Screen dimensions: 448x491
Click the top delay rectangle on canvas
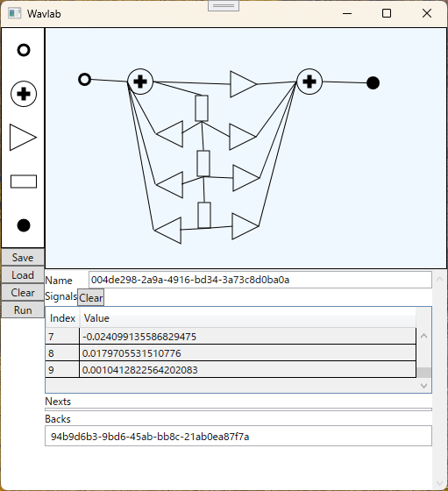[x=202, y=109]
